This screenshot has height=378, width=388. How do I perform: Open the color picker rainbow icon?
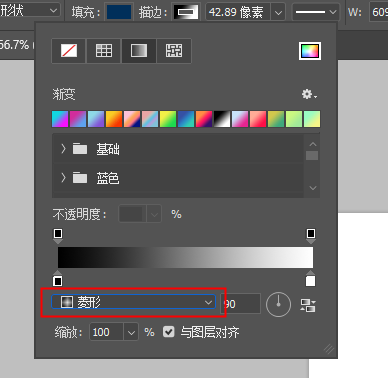[310, 51]
